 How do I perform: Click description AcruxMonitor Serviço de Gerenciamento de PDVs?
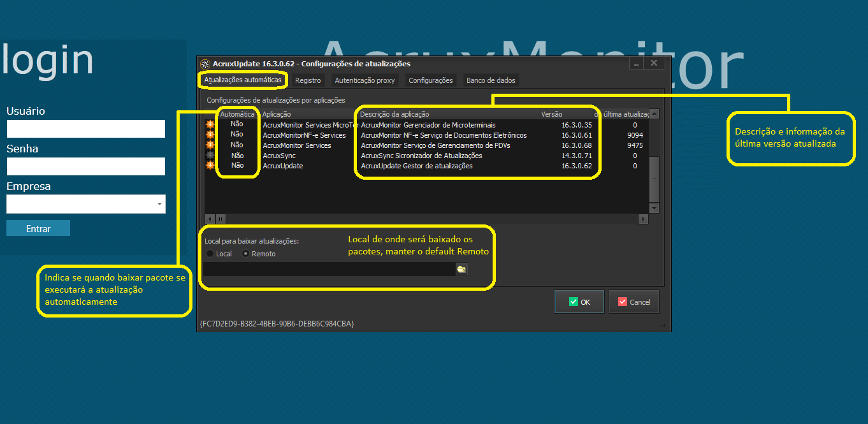pos(435,145)
